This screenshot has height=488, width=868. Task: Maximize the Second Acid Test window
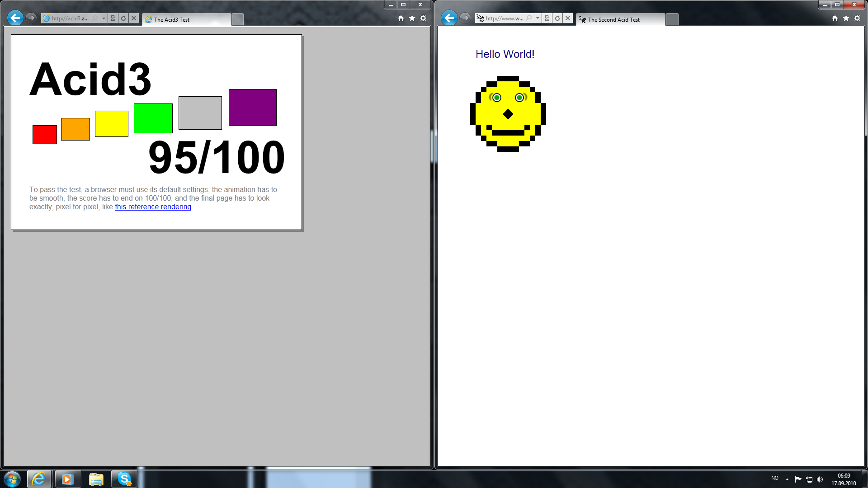837,5
